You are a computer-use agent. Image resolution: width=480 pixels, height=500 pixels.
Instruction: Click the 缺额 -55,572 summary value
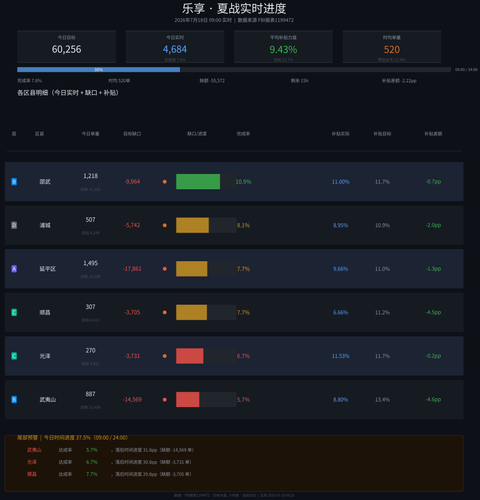212,81
